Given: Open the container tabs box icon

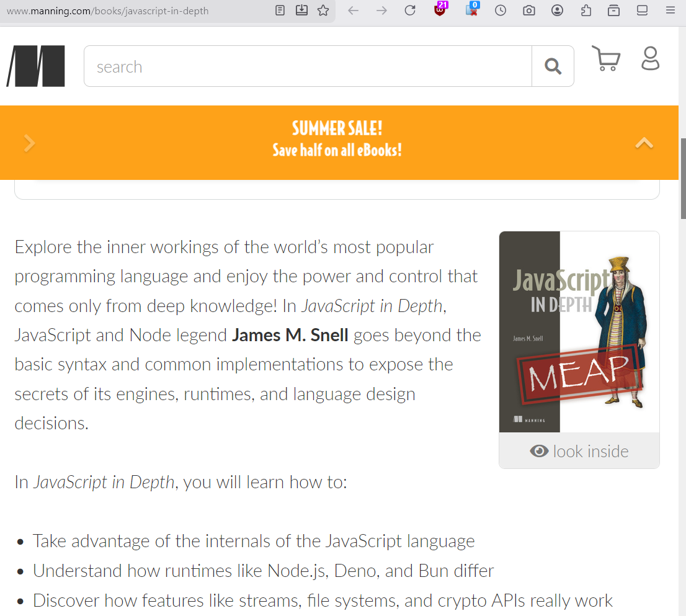Looking at the screenshot, I should click(614, 10).
